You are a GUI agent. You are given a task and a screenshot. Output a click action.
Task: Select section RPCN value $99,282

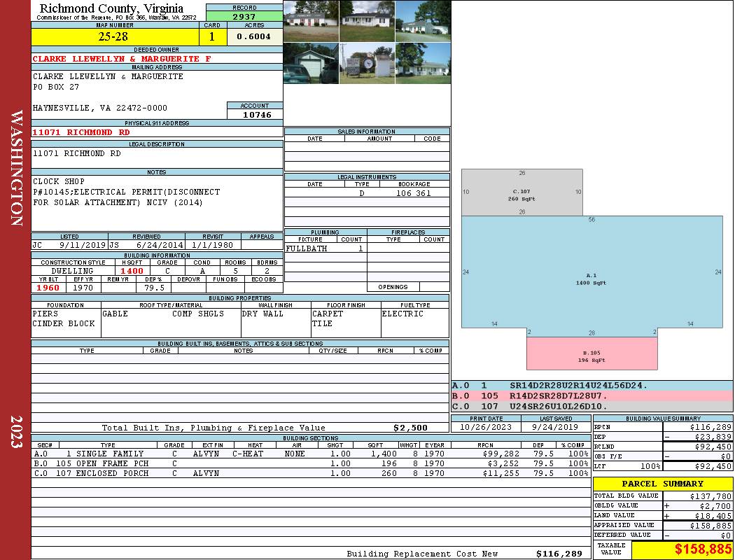(x=501, y=454)
